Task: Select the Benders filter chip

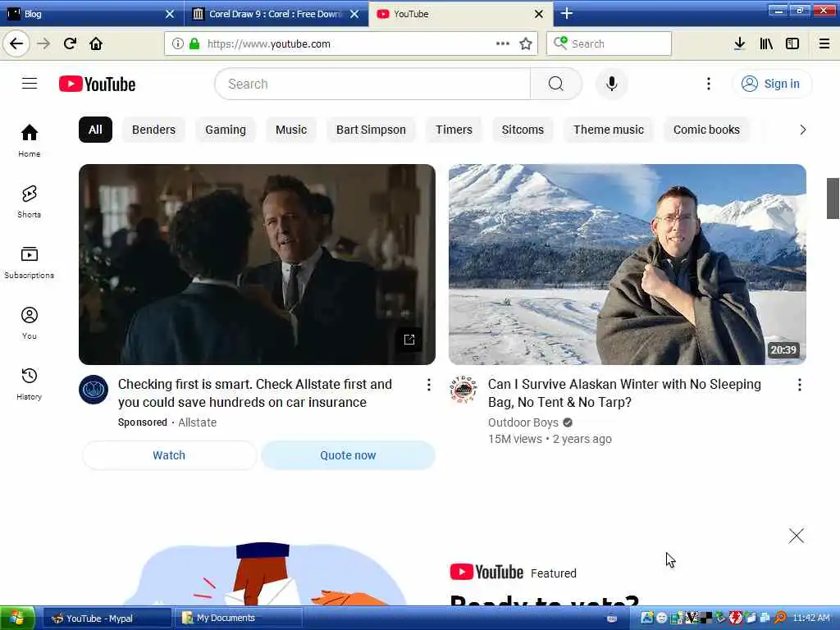Action: click(153, 130)
